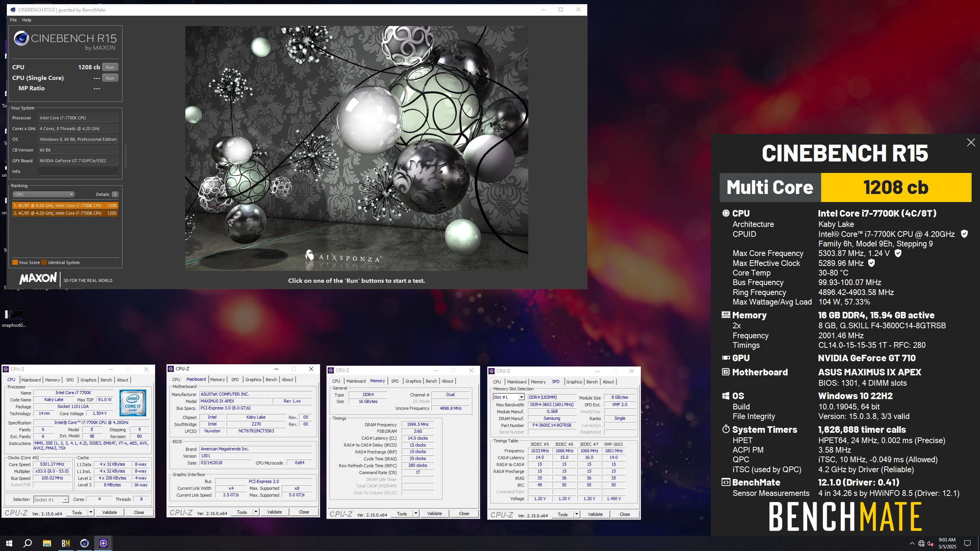The image size is (980, 551).
Task: Click the BIOS Version 1301 field
Action: 256,456
